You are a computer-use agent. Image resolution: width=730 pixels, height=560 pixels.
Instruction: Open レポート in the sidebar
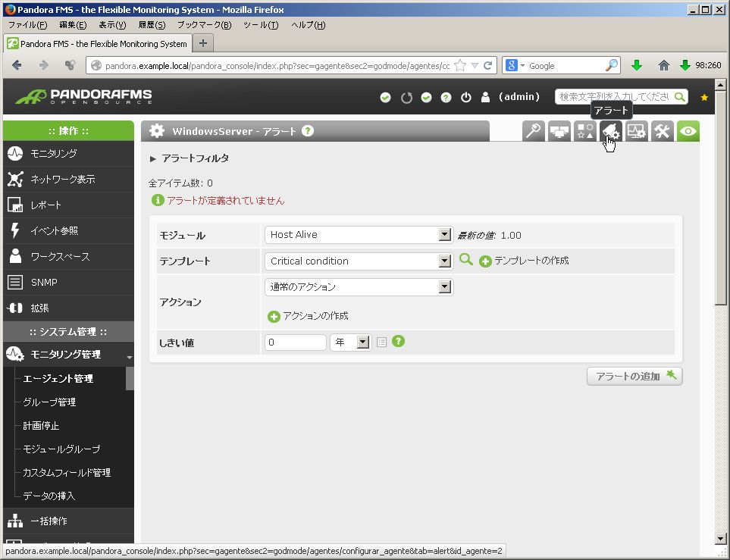click(x=68, y=205)
